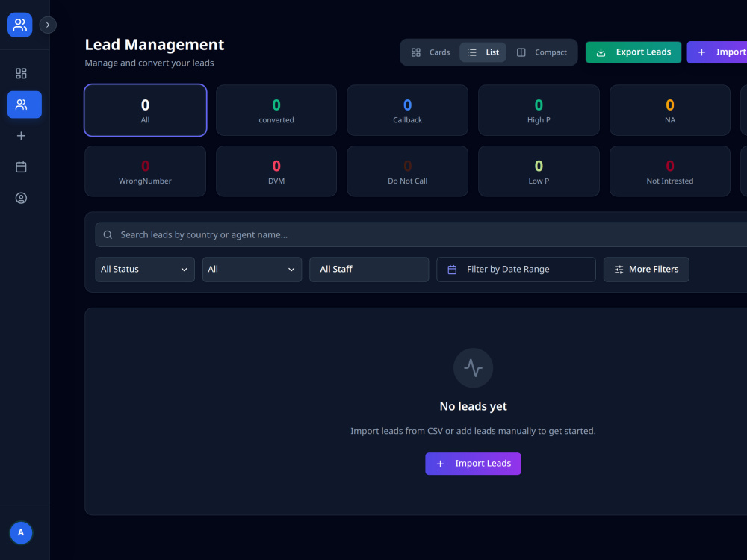This screenshot has height=560, width=747.
Task: Open the All Status dropdown
Action: (x=145, y=270)
